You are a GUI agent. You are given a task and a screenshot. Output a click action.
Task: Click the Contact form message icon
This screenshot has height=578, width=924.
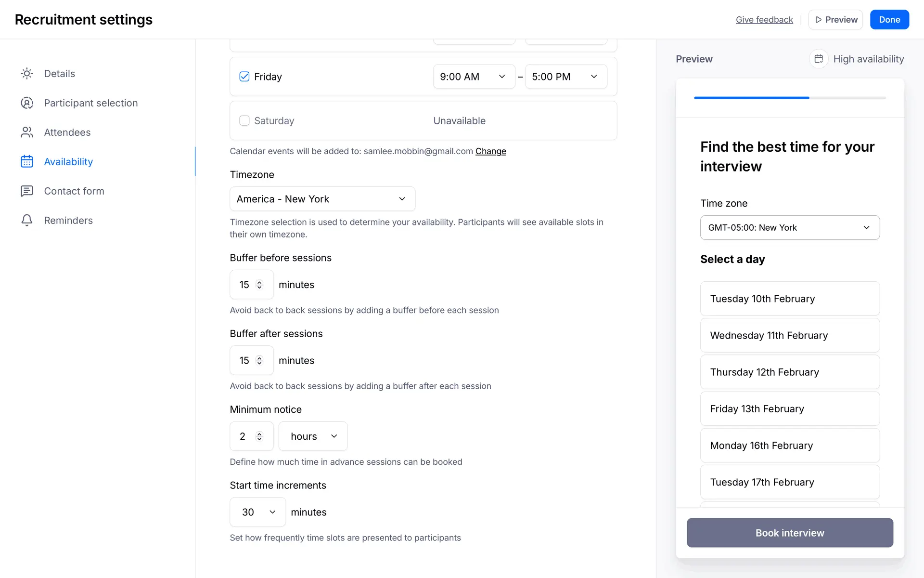[x=27, y=191]
